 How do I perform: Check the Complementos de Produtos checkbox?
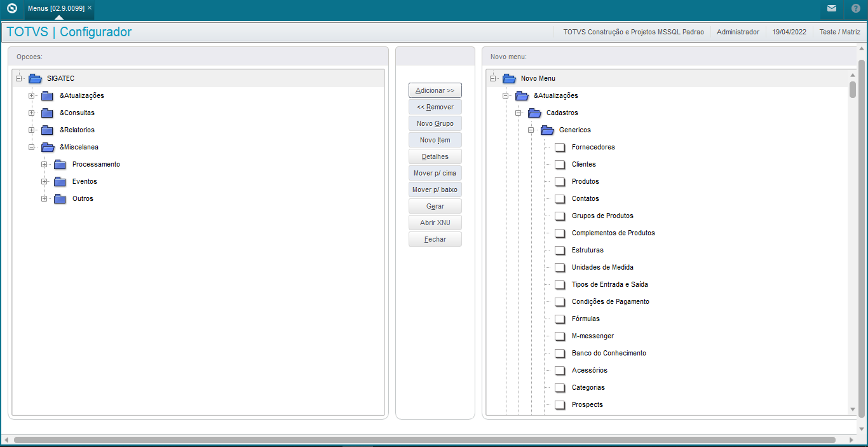click(560, 233)
